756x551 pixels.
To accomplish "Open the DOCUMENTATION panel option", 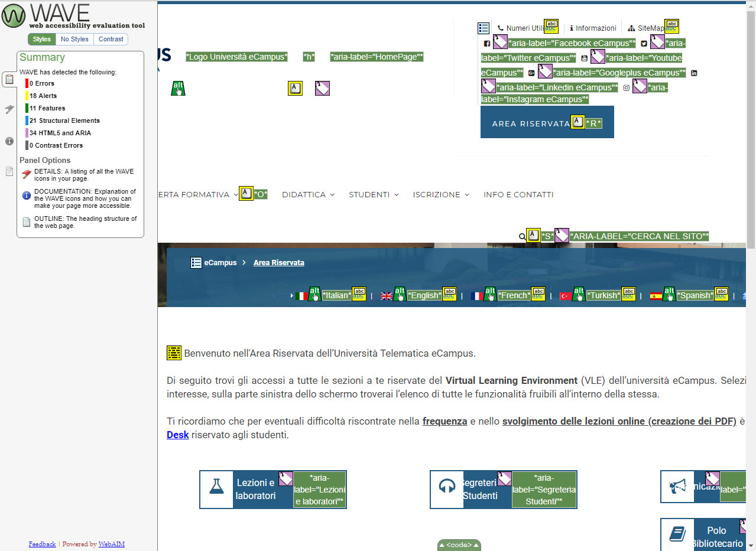I will pyautogui.click(x=80, y=198).
